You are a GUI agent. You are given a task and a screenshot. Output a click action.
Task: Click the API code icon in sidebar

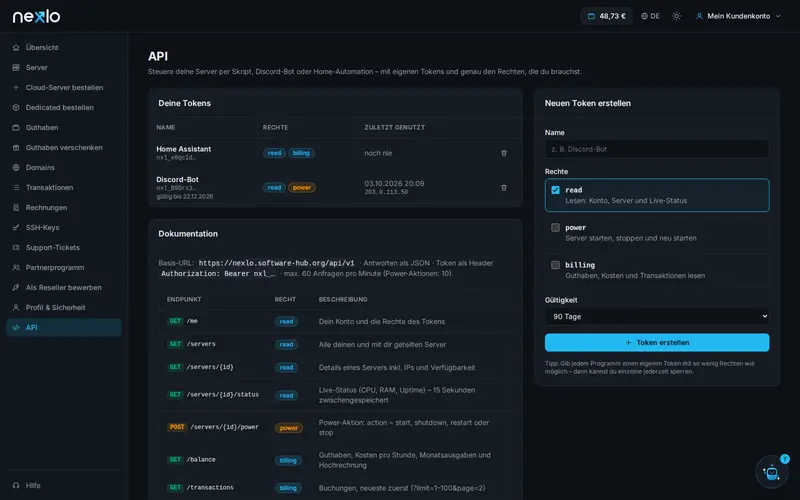(16, 328)
